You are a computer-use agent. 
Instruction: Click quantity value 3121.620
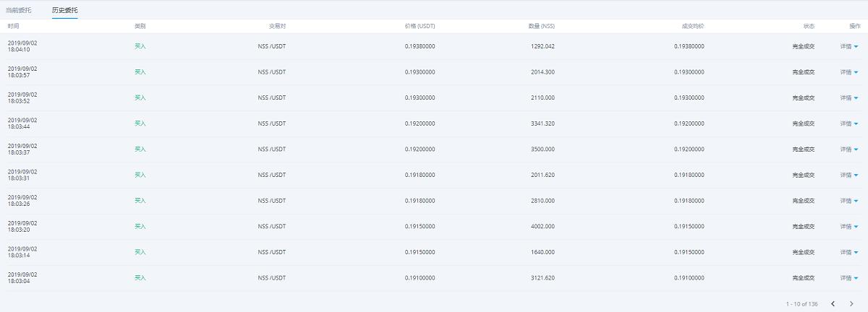(x=542, y=277)
